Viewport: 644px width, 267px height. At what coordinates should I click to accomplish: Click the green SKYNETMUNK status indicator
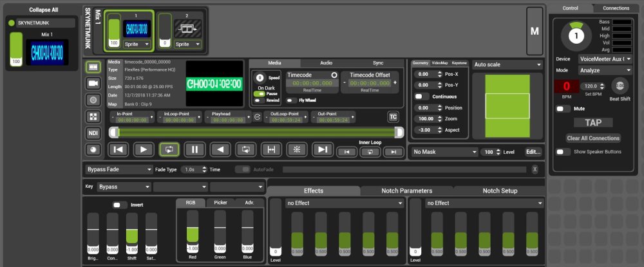tap(12, 23)
